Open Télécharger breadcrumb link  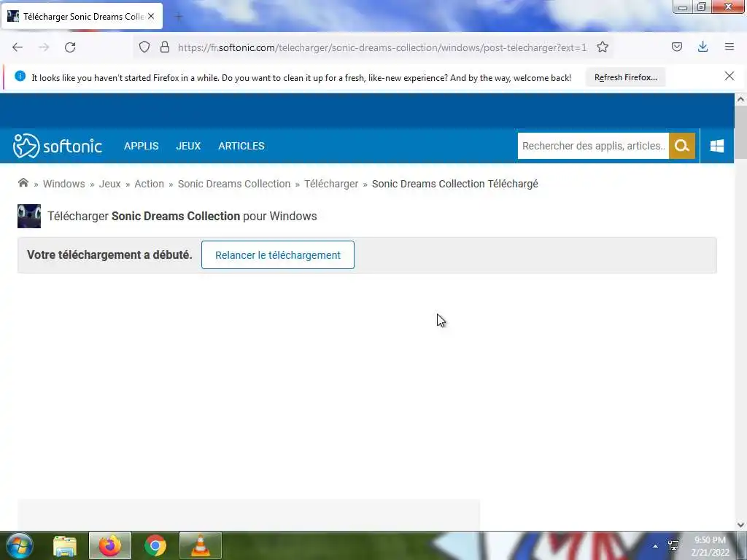click(x=331, y=184)
